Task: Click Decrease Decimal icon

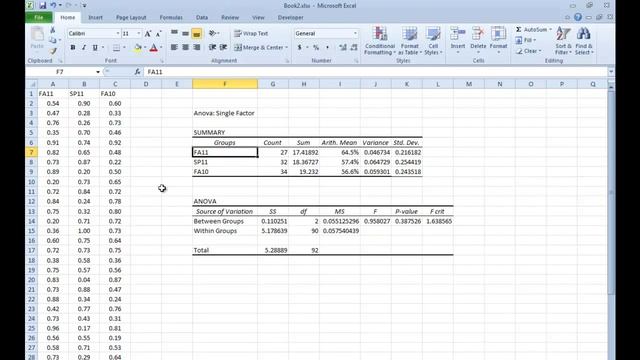Action: (x=354, y=48)
